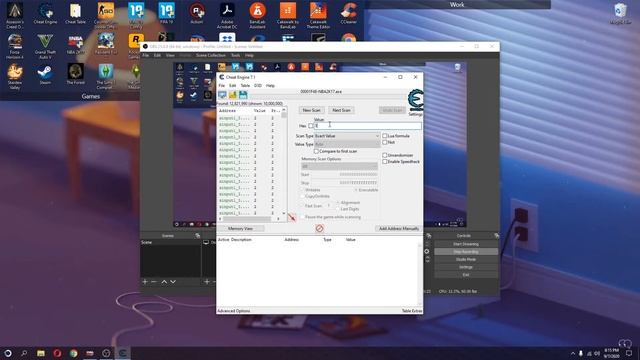640x360 pixels.
Task: Click Stop Recording in OBS controls
Action: coord(466,252)
